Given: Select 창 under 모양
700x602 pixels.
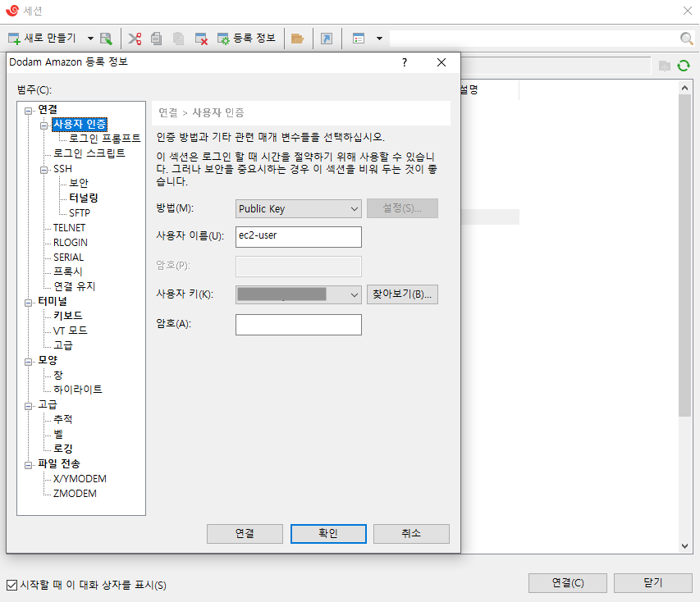Looking at the screenshot, I should pos(58,375).
